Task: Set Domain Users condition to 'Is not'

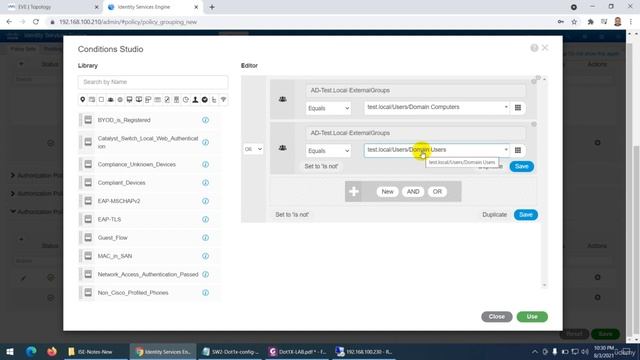Action: 321,167
